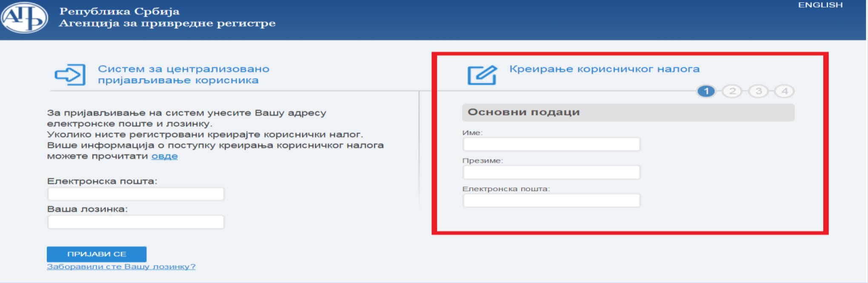Click the Презиме: field label
This screenshot has width=868, height=283.
coord(483,161)
